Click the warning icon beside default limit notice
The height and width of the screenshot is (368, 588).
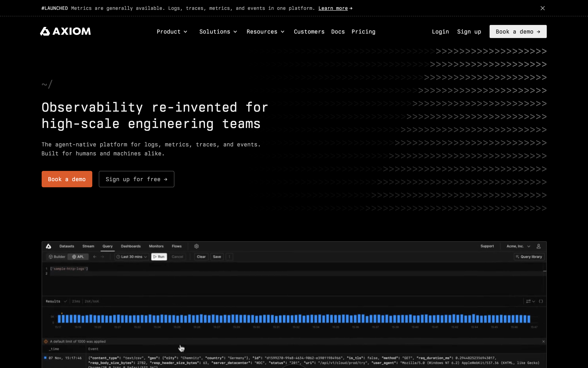[x=46, y=341]
